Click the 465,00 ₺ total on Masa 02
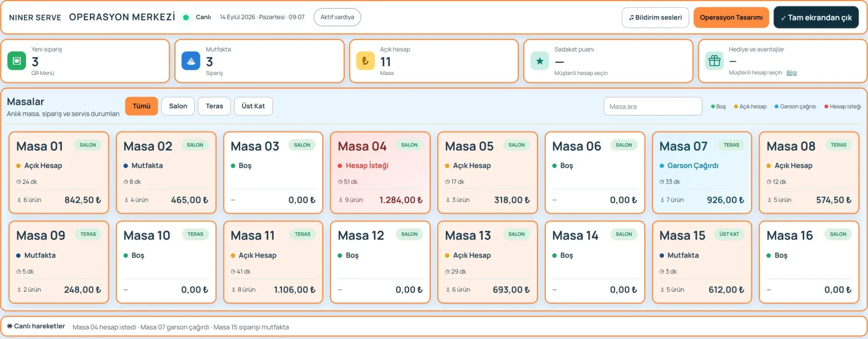 click(x=190, y=200)
